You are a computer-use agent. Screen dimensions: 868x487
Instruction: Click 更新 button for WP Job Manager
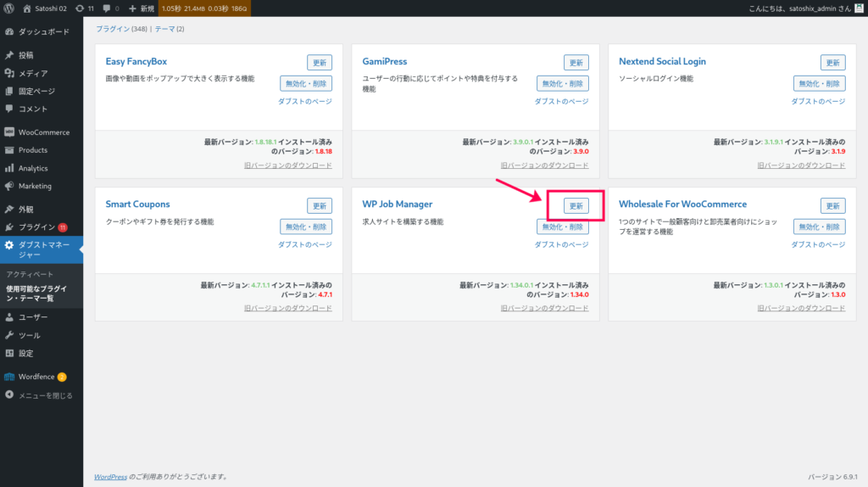pyautogui.click(x=576, y=206)
